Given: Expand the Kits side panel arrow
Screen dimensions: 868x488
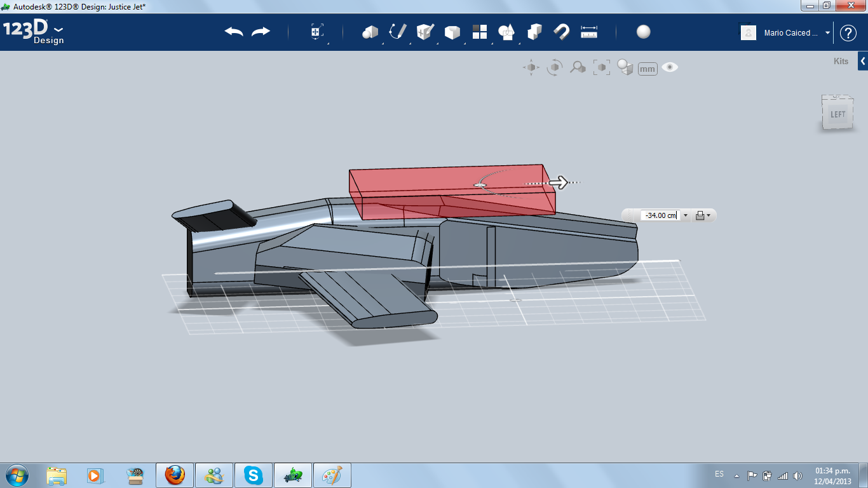Looking at the screenshot, I should pyautogui.click(x=863, y=62).
